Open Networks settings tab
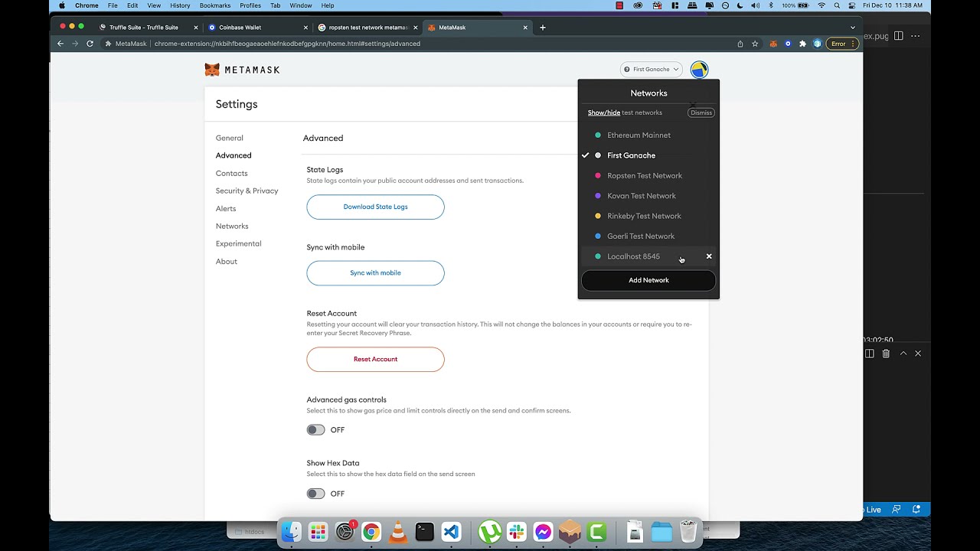This screenshot has width=980, height=551. (x=232, y=227)
